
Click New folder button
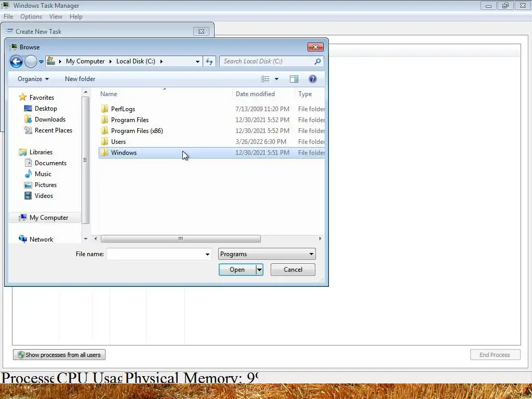[80, 79]
